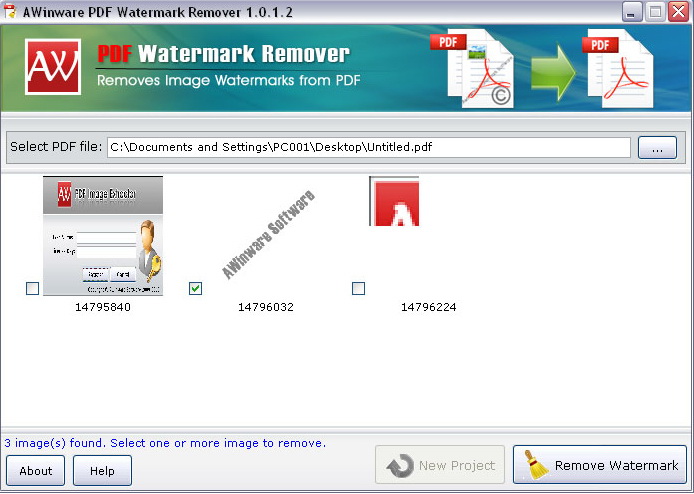Screen dimensions: 694x494
Task: Click the label 14795840
Action: [103, 307]
